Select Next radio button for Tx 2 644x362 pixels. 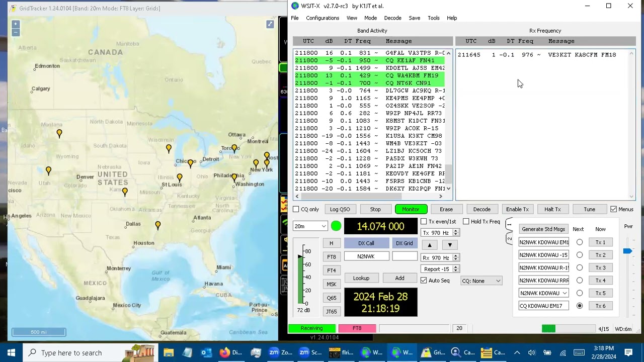(x=580, y=255)
